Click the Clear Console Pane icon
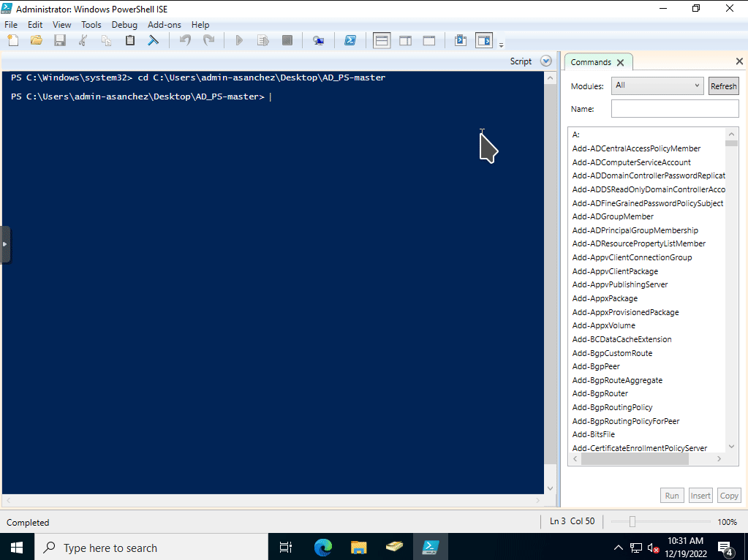 (153, 40)
